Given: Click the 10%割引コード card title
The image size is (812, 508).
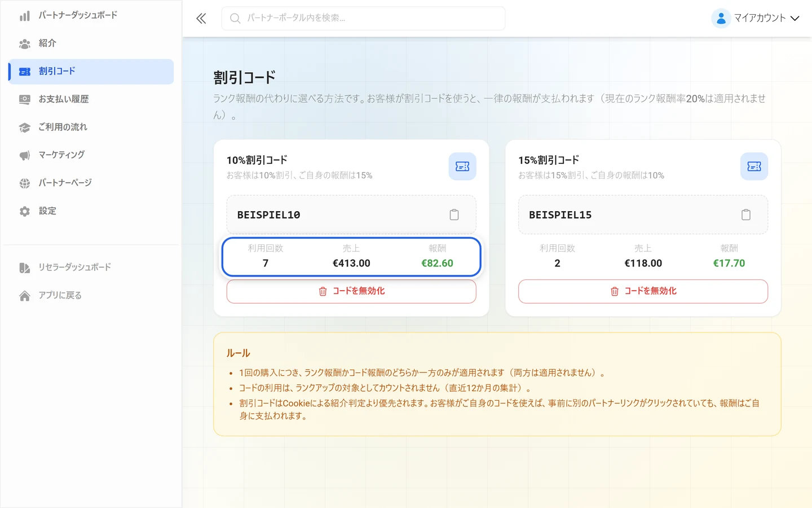Looking at the screenshot, I should [257, 160].
